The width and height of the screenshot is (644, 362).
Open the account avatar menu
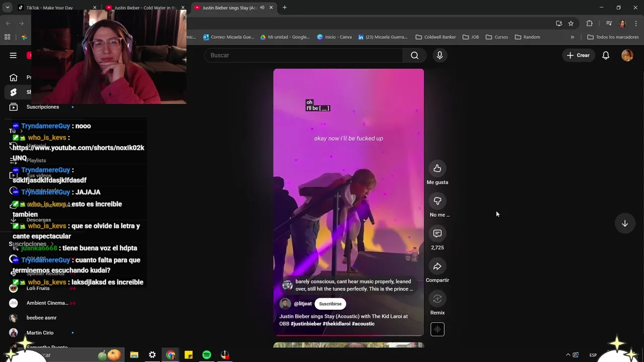pos(627,55)
